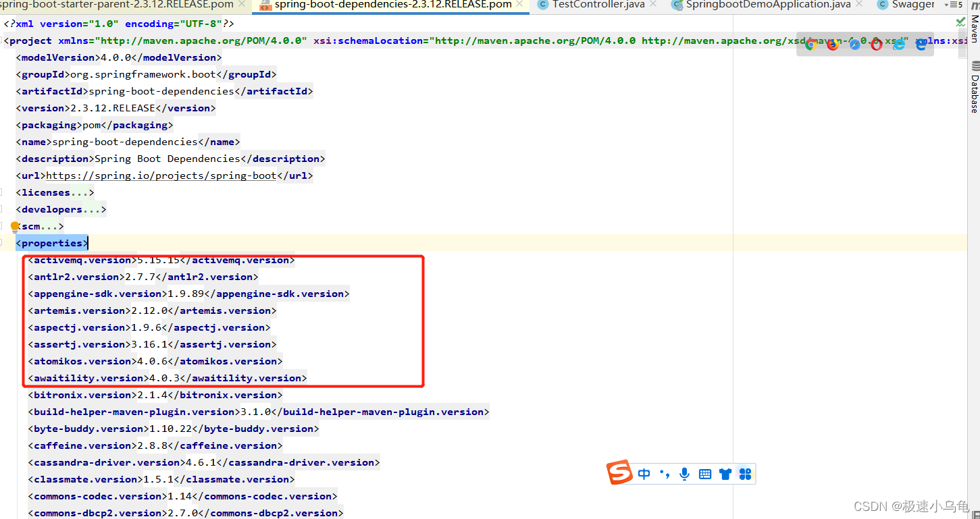
Task: Toggle Chinese/English input mode
Action: tap(644, 473)
